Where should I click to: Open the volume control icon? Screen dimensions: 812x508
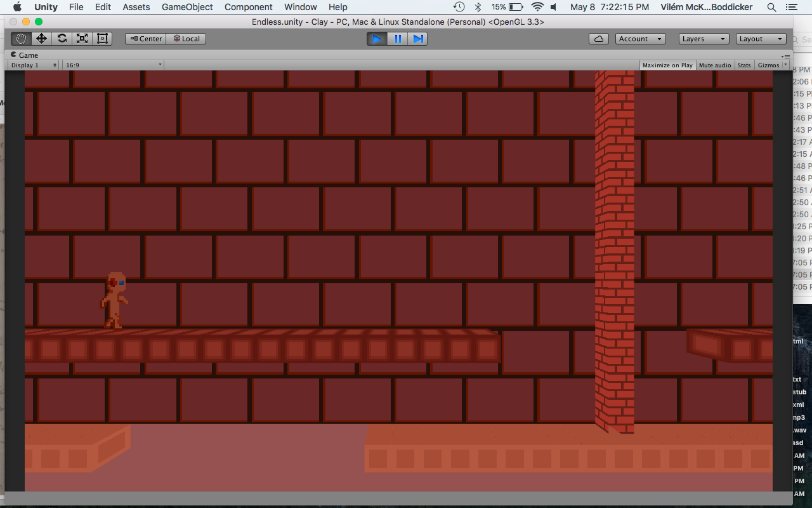[x=554, y=7]
